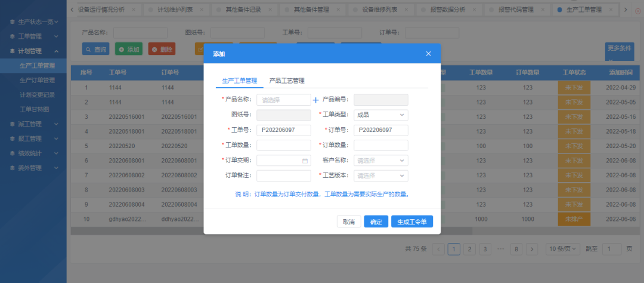Close the 其他备件记录 tab
This screenshot has width=644, height=283.
270,10
